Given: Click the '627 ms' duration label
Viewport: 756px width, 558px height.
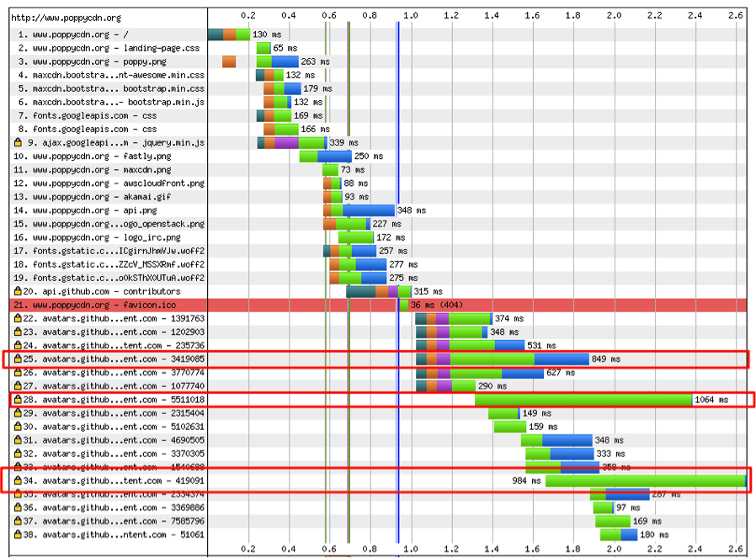Looking at the screenshot, I should click(561, 373).
